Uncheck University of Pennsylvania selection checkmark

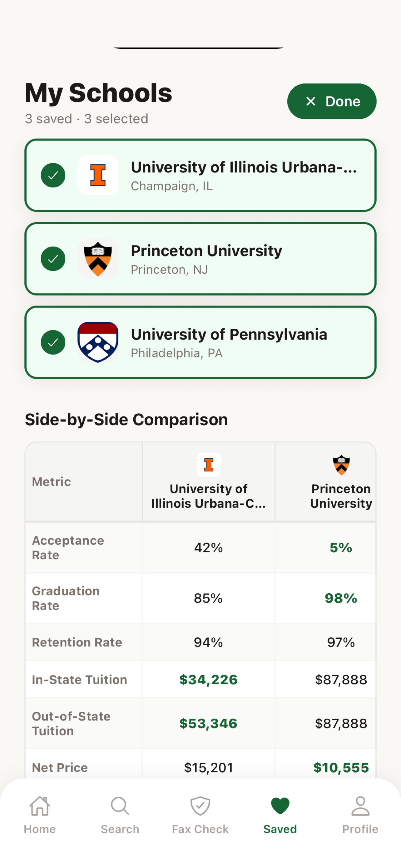(x=53, y=342)
